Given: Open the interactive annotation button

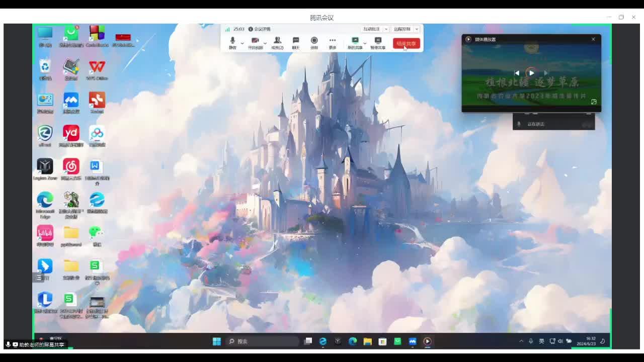Looking at the screenshot, I should [x=372, y=29].
